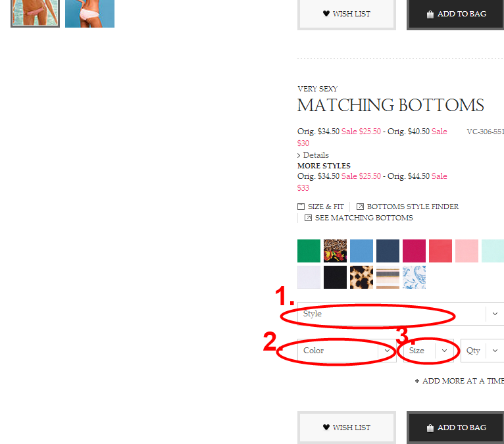Pick the blue paisley print swatch
The height and width of the screenshot is (444, 504).
415,278
